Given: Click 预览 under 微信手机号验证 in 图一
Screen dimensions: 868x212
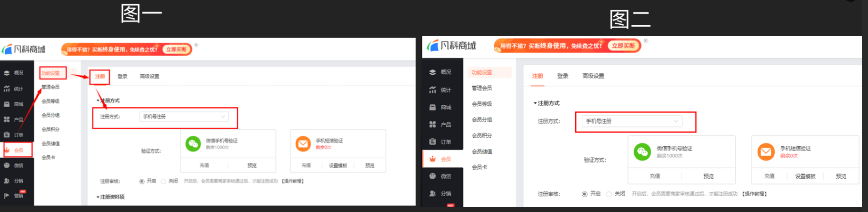Looking at the screenshot, I should tap(252, 166).
